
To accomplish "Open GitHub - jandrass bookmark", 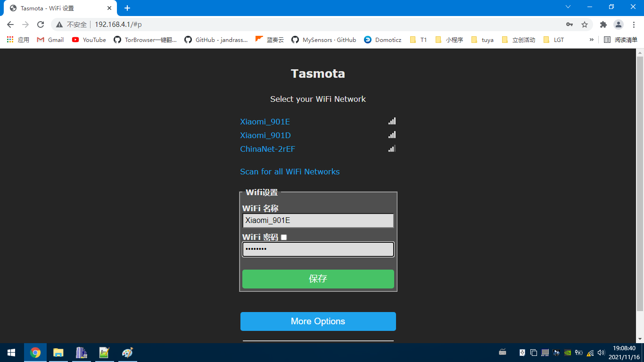I will coord(216,40).
